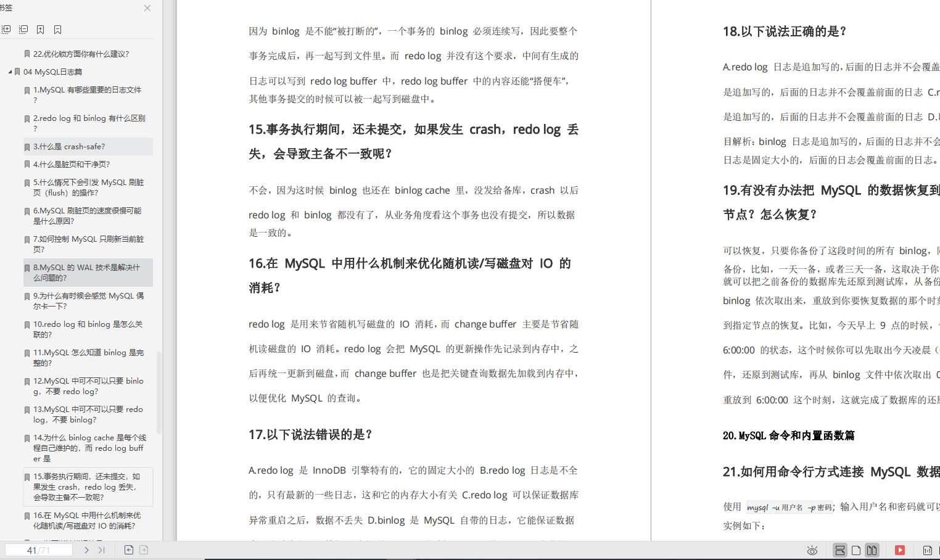Click heading 15.事务执行期间，还未提交 in the document
The height and width of the screenshot is (560, 940).
tap(413, 141)
